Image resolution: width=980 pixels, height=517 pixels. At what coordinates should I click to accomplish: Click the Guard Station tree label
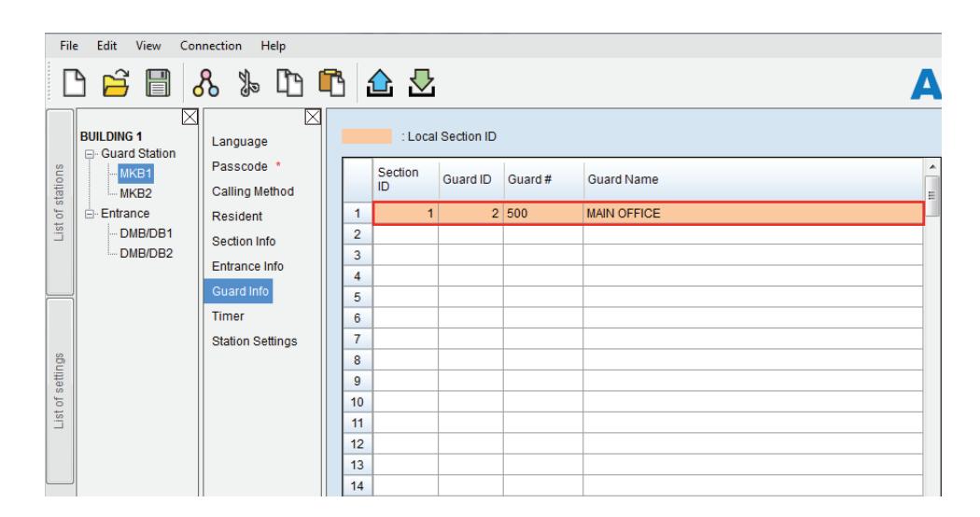tap(138, 153)
